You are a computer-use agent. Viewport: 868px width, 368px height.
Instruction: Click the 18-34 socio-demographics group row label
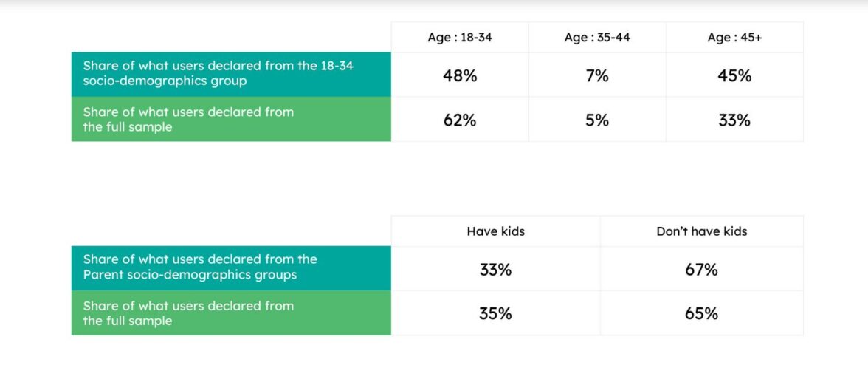point(231,74)
